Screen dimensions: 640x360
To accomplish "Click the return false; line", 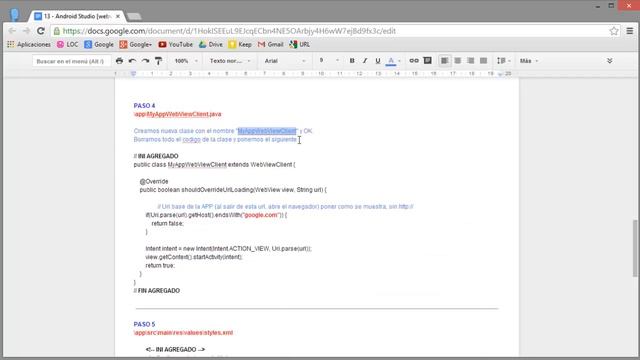I will click(x=167, y=223).
